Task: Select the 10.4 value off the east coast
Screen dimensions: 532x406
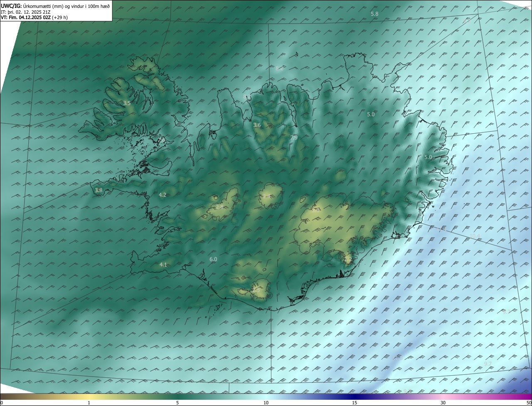Action: (475, 236)
